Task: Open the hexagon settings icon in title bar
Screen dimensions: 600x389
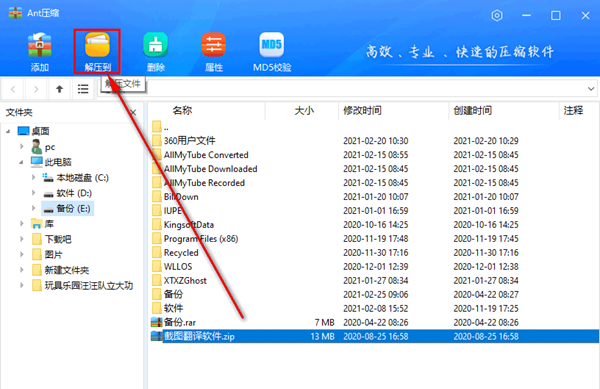Action: click(497, 15)
